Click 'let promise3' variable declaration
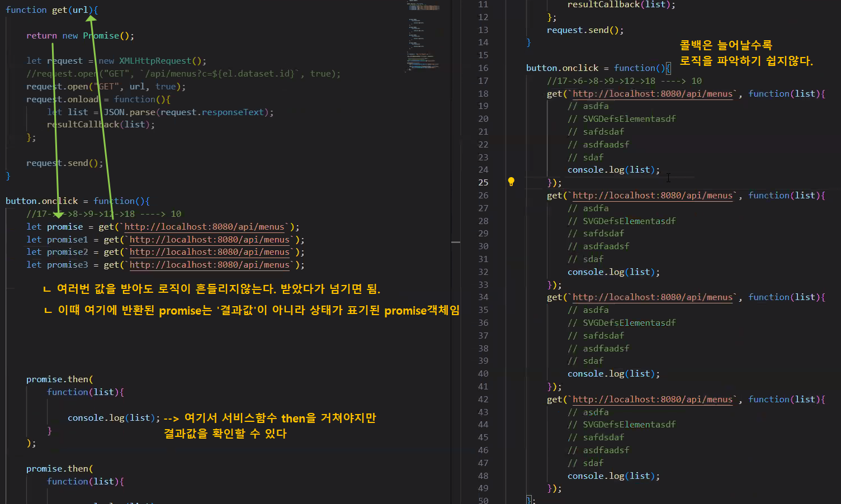The image size is (841, 504). (57, 265)
